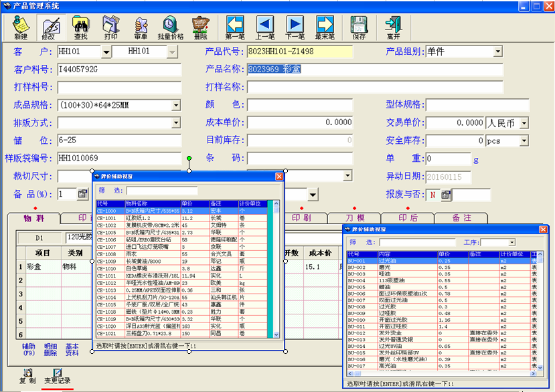This screenshot has height=392, width=555.
Task: Open the 成品规格 dropdown list
Action: 176,105
